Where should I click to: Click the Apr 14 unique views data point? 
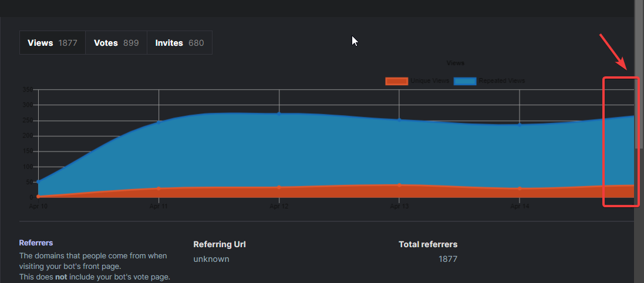tap(520, 188)
